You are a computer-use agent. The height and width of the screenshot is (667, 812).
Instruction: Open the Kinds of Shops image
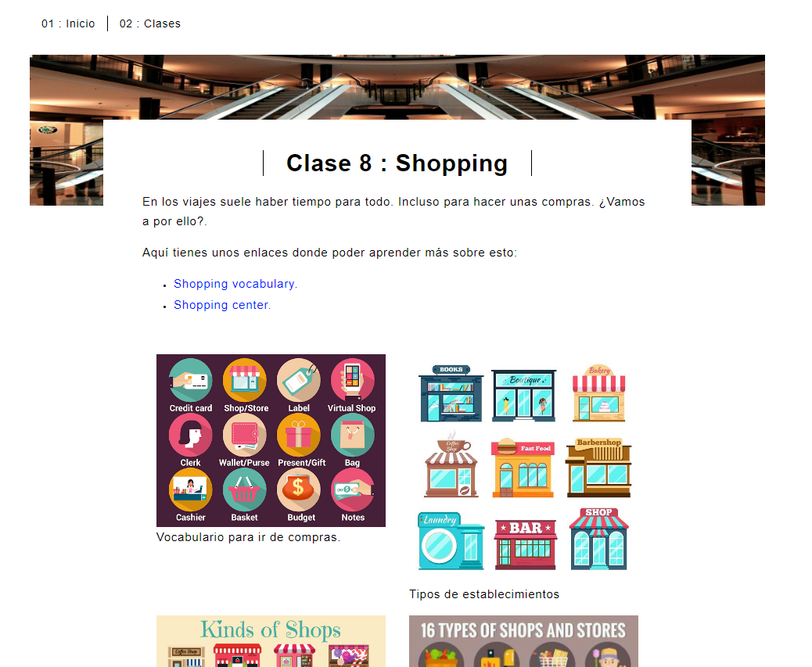271,641
